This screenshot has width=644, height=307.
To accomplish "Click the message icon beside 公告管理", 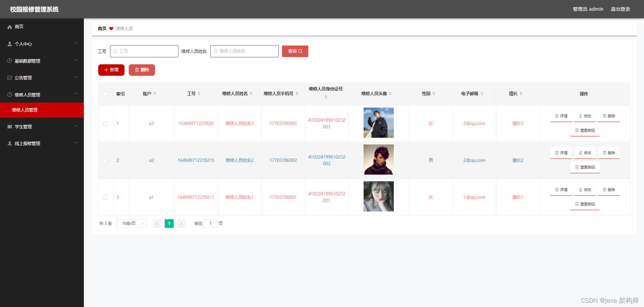I will 10,78.
